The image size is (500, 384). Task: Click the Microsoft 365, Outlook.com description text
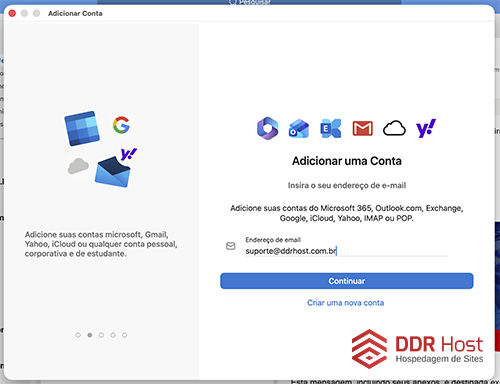[347, 213]
